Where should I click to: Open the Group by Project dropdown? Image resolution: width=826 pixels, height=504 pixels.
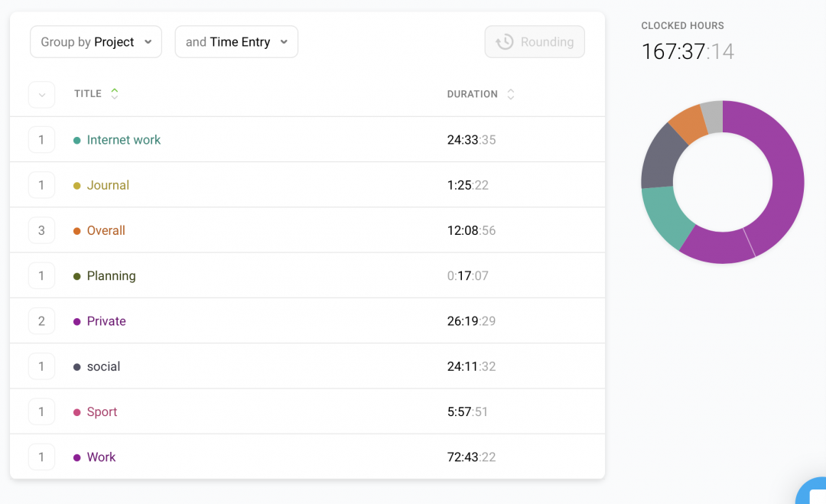(96, 42)
